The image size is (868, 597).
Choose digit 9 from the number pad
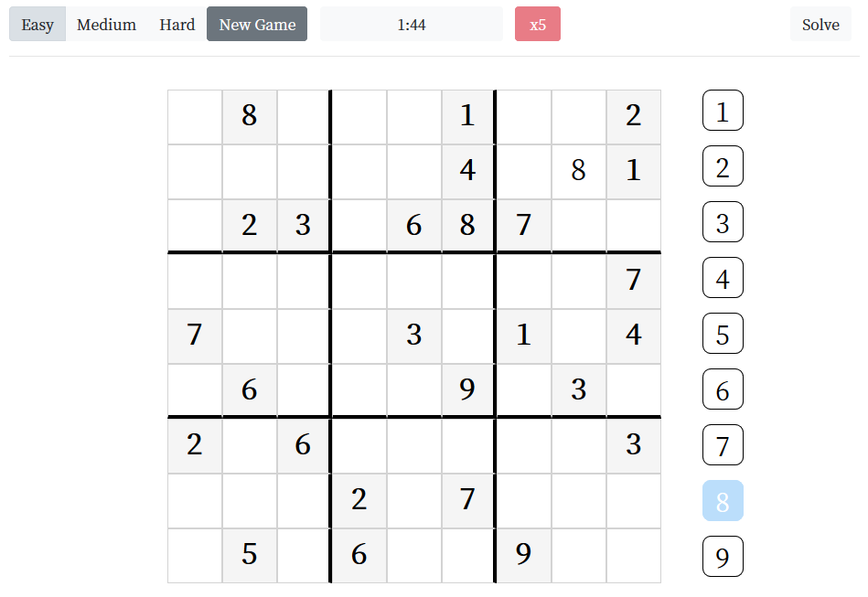[x=723, y=557]
